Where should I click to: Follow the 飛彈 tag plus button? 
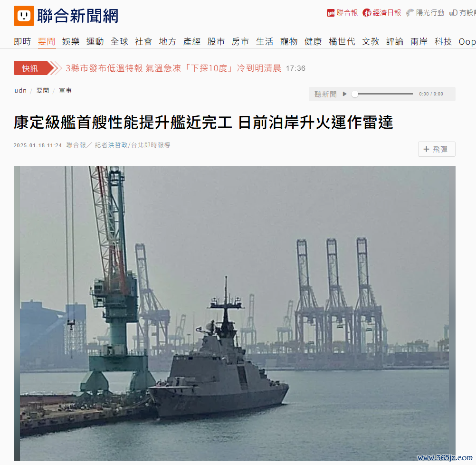[437, 149]
